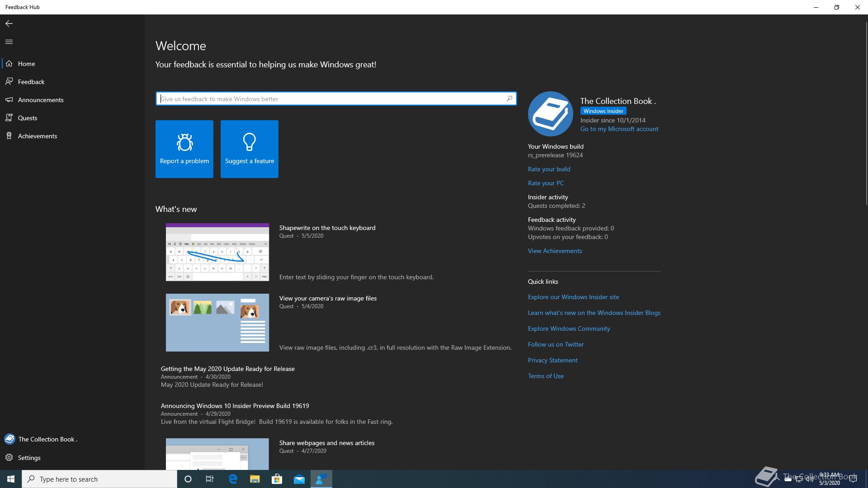Click Shapewrite on the touch keyboard title
Viewport: 868px width, 488px height.
(327, 228)
